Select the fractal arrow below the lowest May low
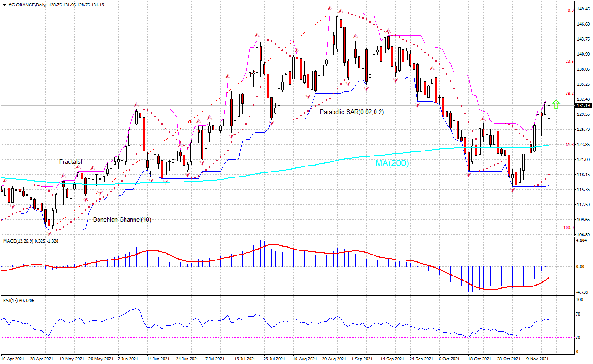This screenshot has width=593, height=364. 49,233
